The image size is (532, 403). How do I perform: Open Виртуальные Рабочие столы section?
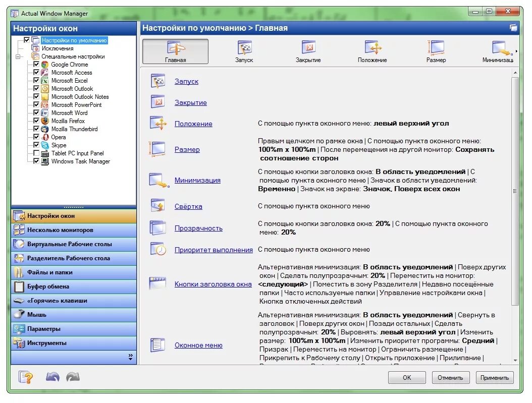tap(74, 244)
